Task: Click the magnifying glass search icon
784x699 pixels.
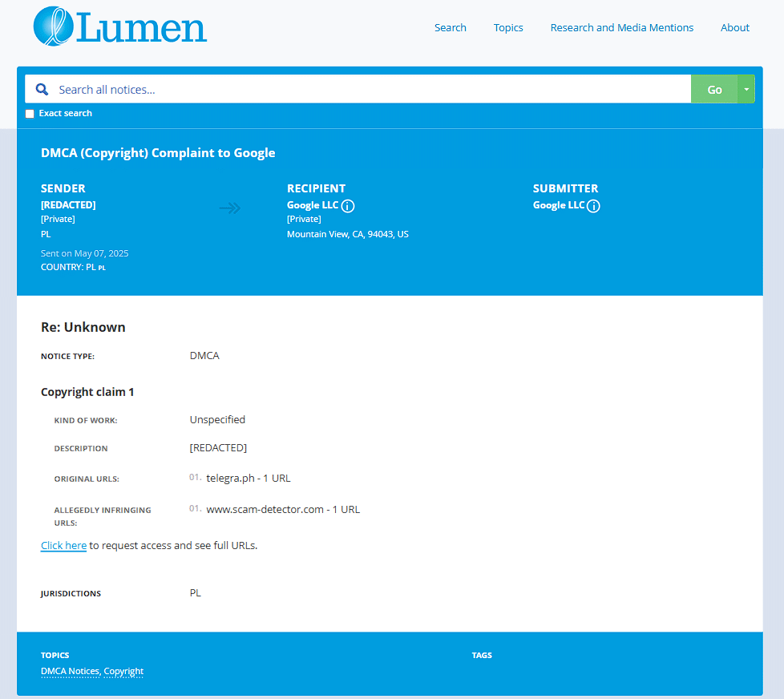Action: (x=42, y=90)
